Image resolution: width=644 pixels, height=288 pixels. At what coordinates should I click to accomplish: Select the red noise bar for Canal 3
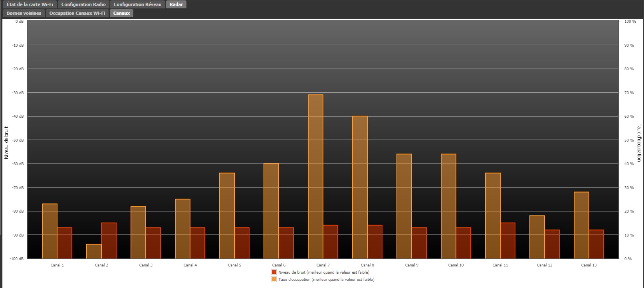click(153, 243)
